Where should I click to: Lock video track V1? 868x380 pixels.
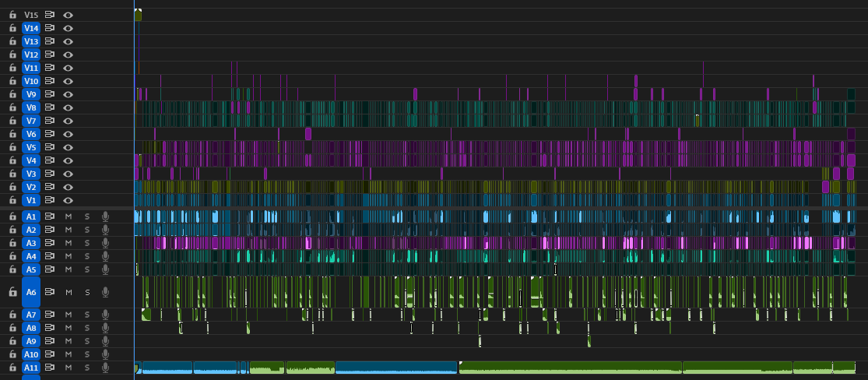(x=12, y=200)
